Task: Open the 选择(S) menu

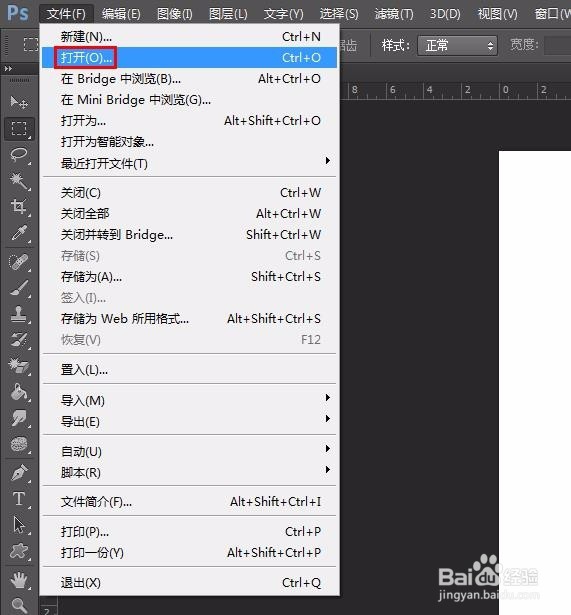Action: [339, 14]
